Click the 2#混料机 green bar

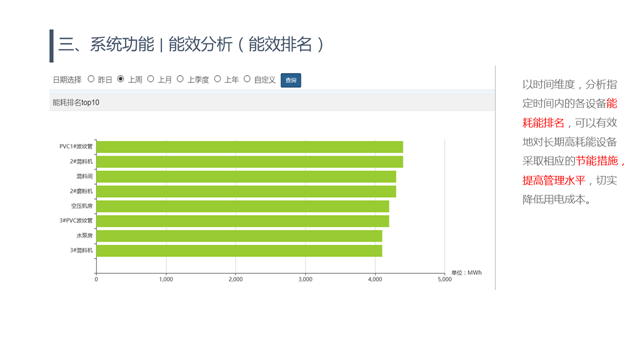250,162
